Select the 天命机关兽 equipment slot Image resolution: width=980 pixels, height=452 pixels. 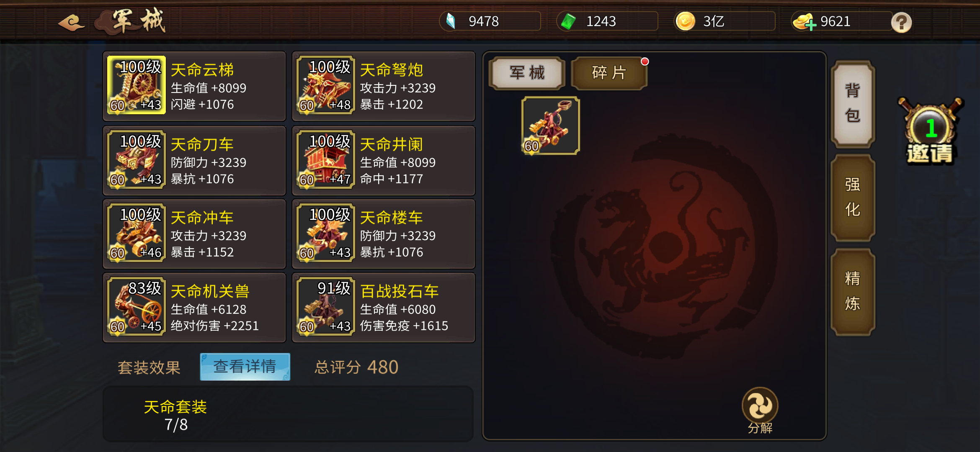[194, 308]
